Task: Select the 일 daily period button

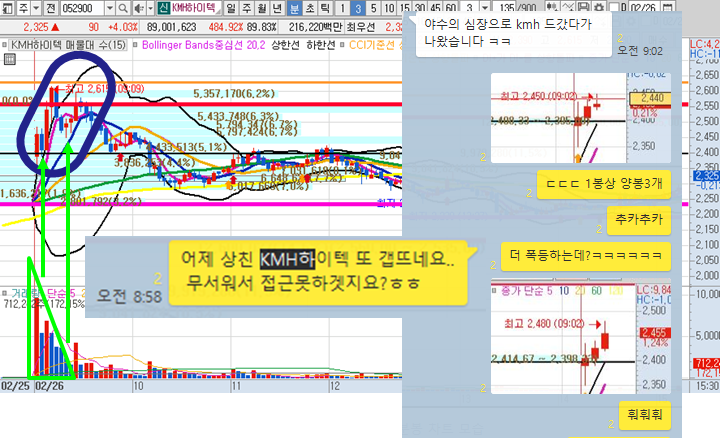Action: point(231,8)
